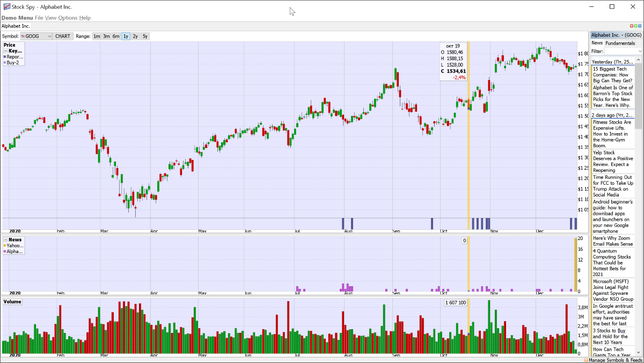
Task: Open the Help menu
Action: [85, 18]
